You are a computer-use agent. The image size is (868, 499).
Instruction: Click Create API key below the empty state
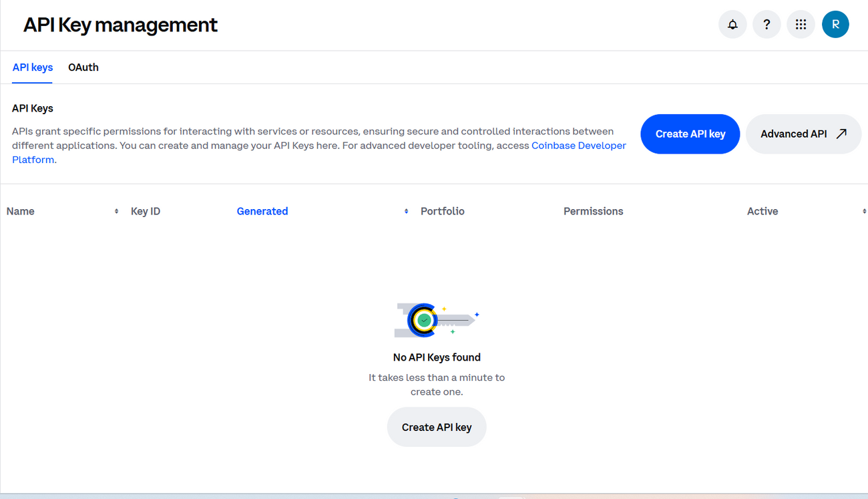click(x=437, y=427)
